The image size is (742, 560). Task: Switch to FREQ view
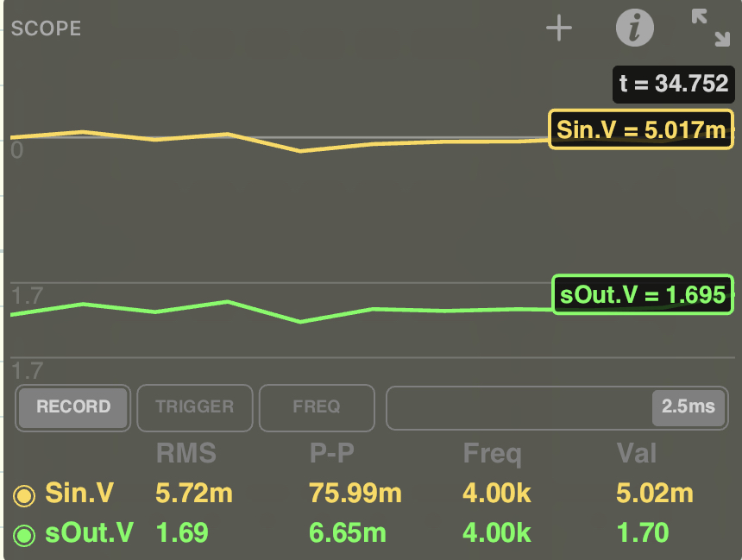click(317, 406)
